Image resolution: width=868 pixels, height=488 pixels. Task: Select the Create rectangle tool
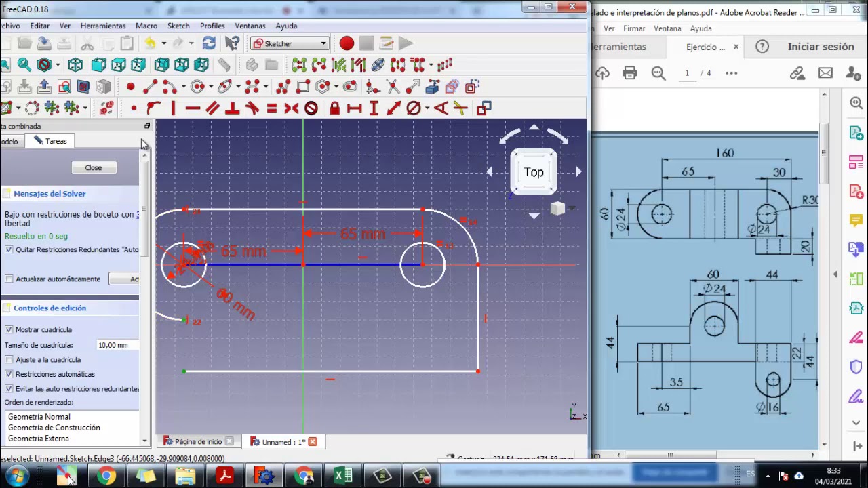302,87
